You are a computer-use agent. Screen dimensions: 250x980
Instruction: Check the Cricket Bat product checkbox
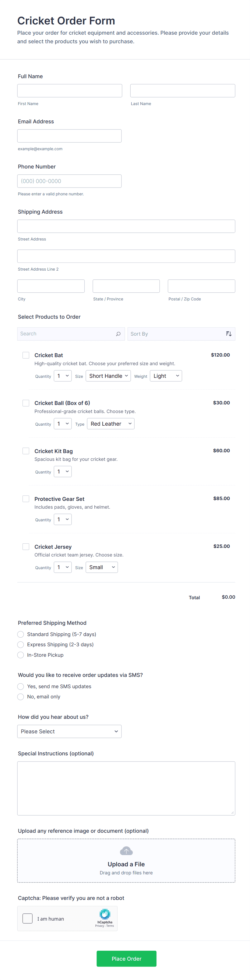point(26,355)
